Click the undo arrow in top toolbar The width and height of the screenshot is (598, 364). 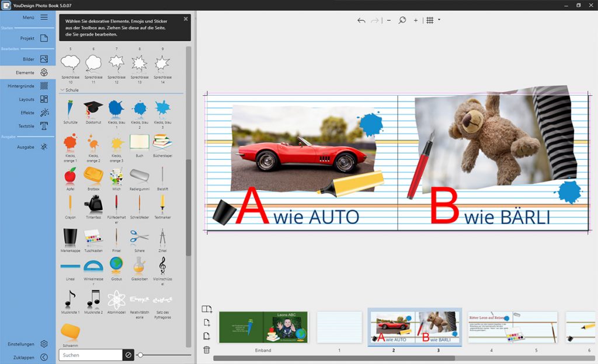point(361,20)
